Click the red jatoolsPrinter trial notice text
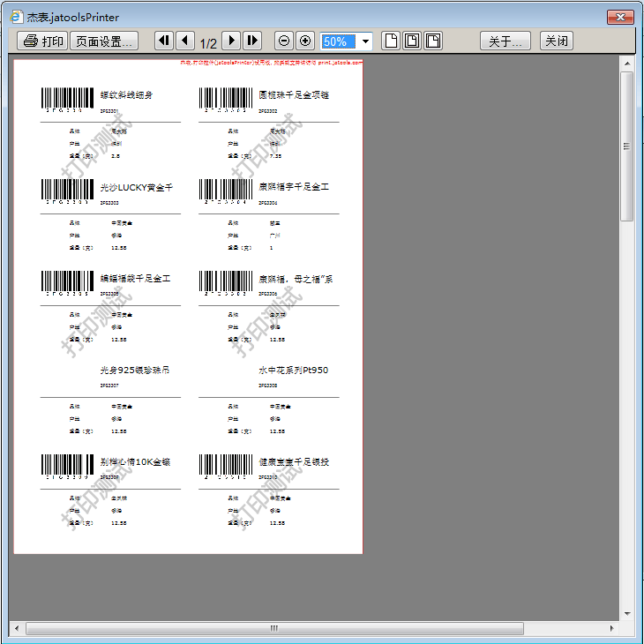Screen dimensions: 644x644 click(271, 63)
